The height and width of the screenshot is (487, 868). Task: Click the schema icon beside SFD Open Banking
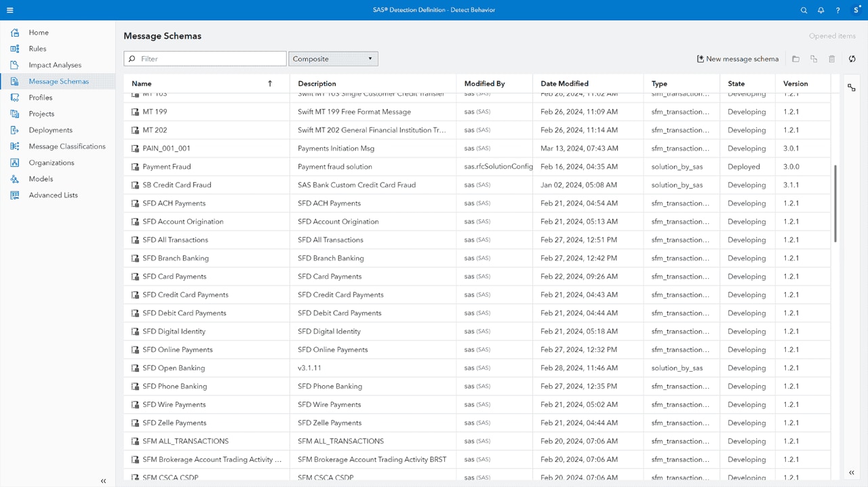click(135, 368)
